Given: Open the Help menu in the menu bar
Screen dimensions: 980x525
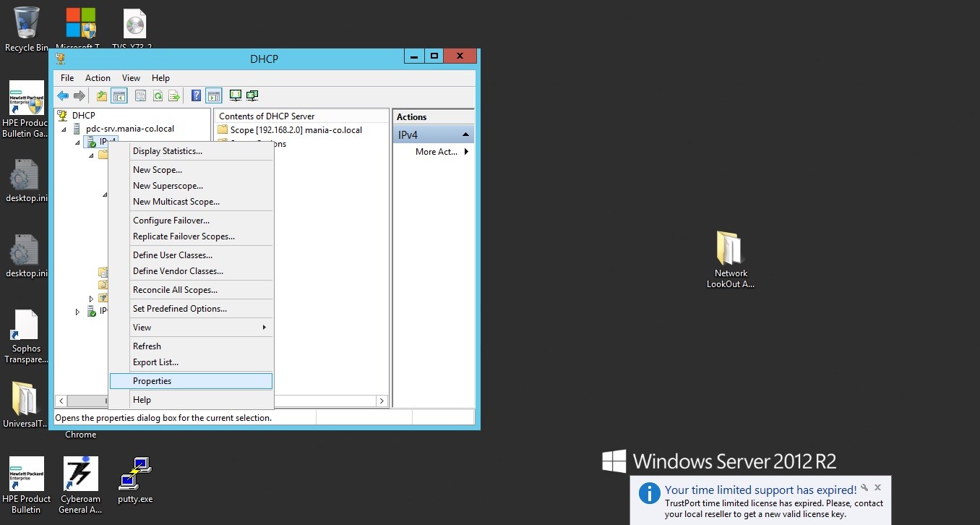Looking at the screenshot, I should click(x=160, y=78).
